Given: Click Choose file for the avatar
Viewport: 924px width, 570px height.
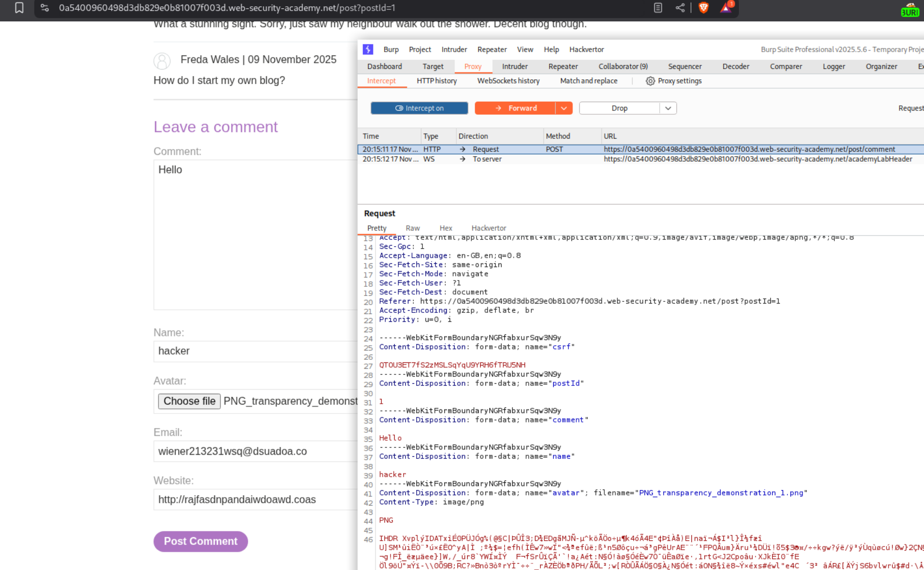Looking at the screenshot, I should click(x=189, y=401).
